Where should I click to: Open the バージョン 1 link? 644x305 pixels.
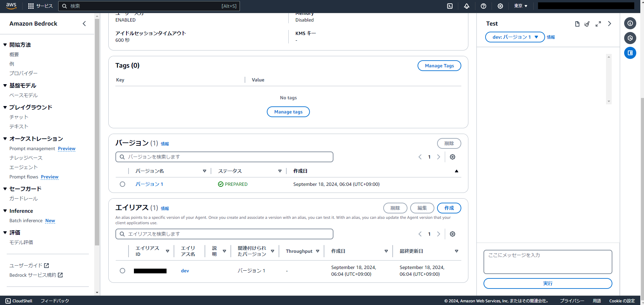[x=149, y=184]
